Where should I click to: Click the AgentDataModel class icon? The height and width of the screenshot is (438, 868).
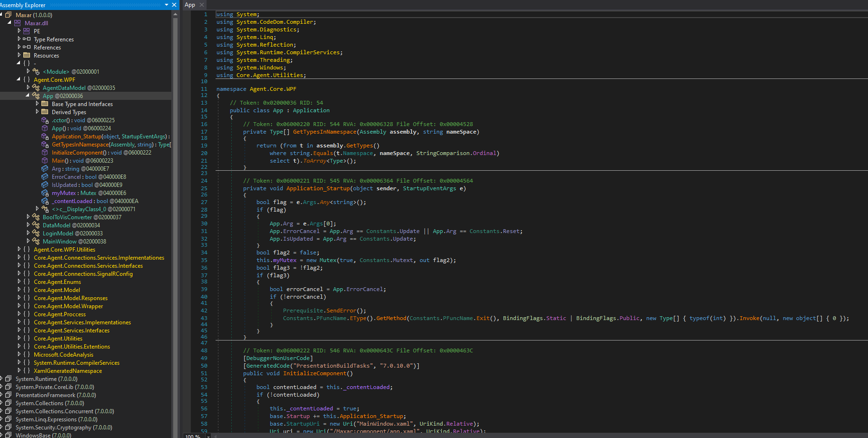[x=36, y=88]
